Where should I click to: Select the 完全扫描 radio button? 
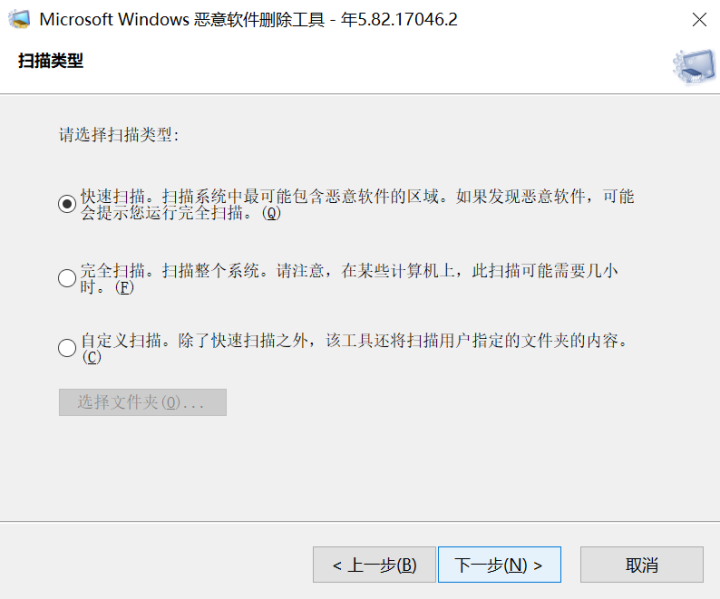(67, 278)
